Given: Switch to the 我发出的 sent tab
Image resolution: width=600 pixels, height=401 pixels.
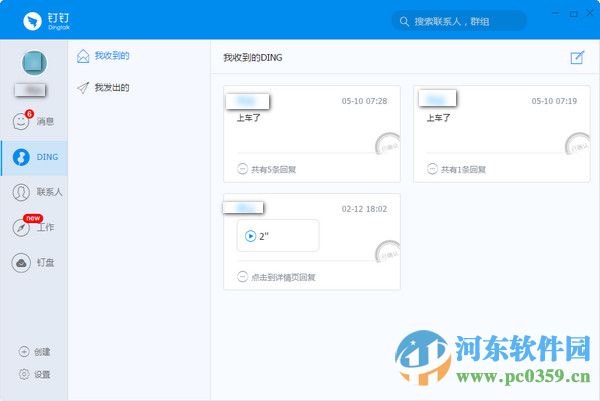Looking at the screenshot, I should 103,88.
